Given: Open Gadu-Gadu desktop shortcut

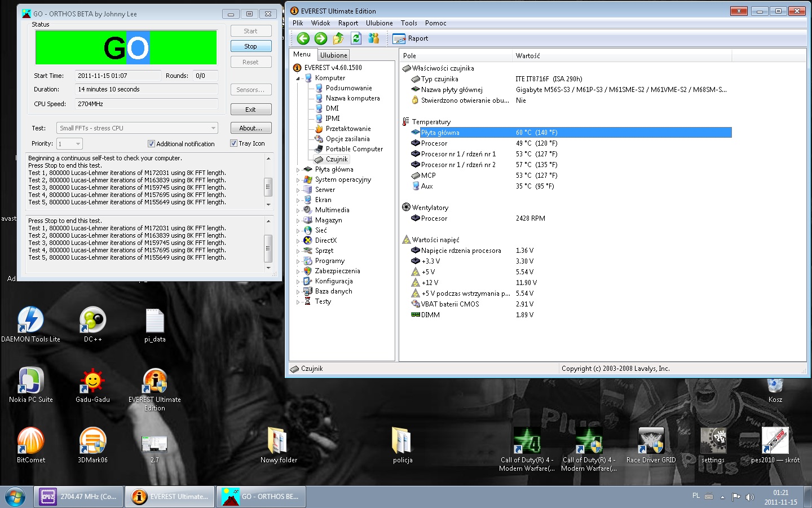Looking at the screenshot, I should (93, 385).
